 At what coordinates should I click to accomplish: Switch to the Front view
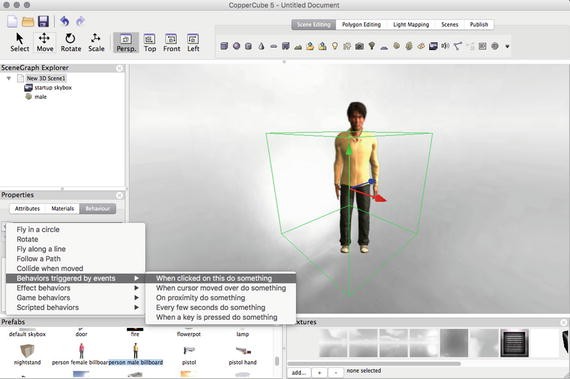[x=171, y=43]
